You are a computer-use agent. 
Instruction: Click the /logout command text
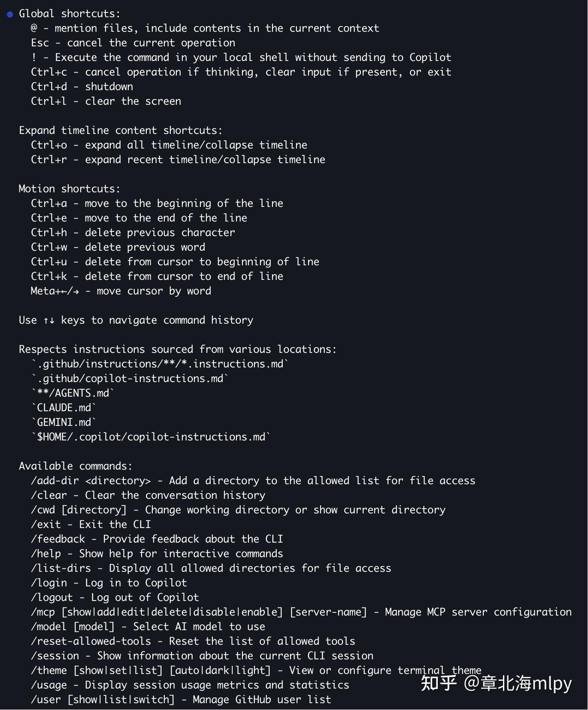(x=52, y=598)
